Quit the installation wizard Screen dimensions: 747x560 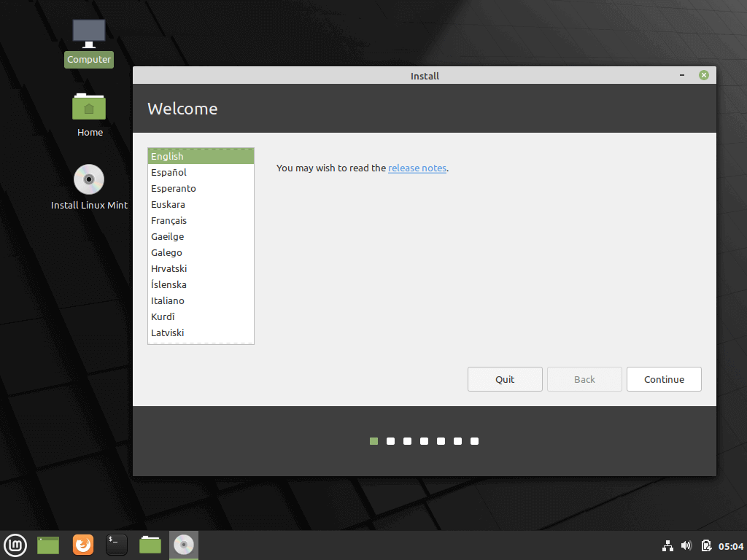(505, 379)
